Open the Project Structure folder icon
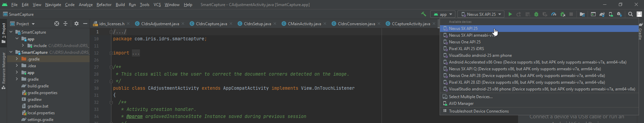The width and height of the screenshot is (644, 123). [582, 14]
